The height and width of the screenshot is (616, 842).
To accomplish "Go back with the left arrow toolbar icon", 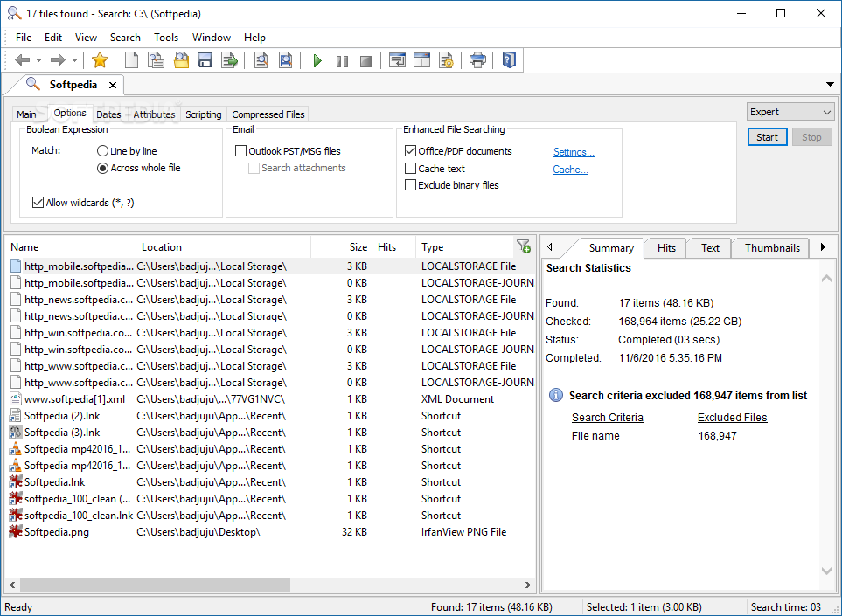I will [23, 60].
